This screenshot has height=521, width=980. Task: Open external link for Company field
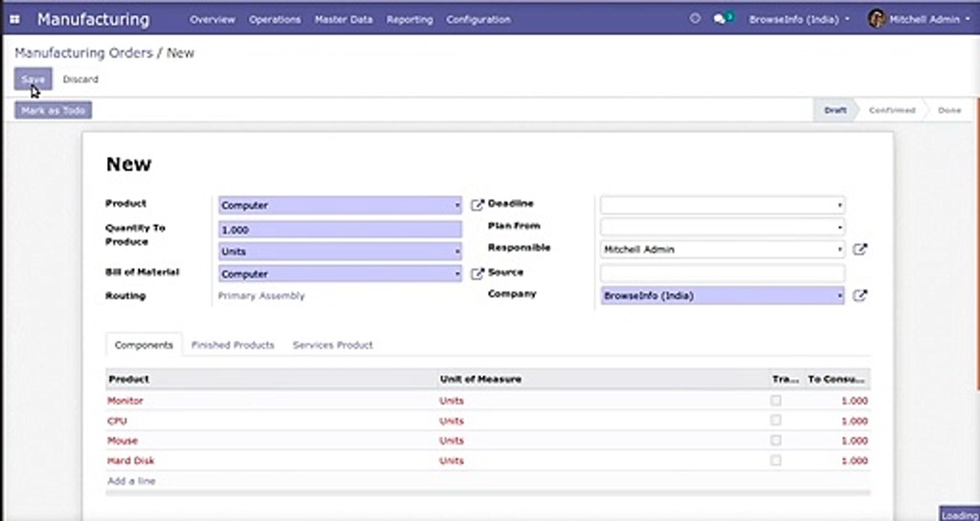[859, 296]
